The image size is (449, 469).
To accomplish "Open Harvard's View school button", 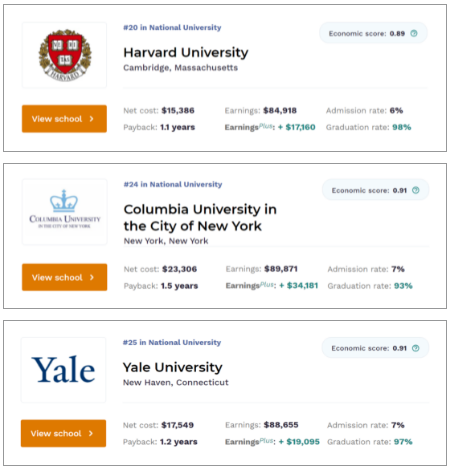I will coord(64,119).
